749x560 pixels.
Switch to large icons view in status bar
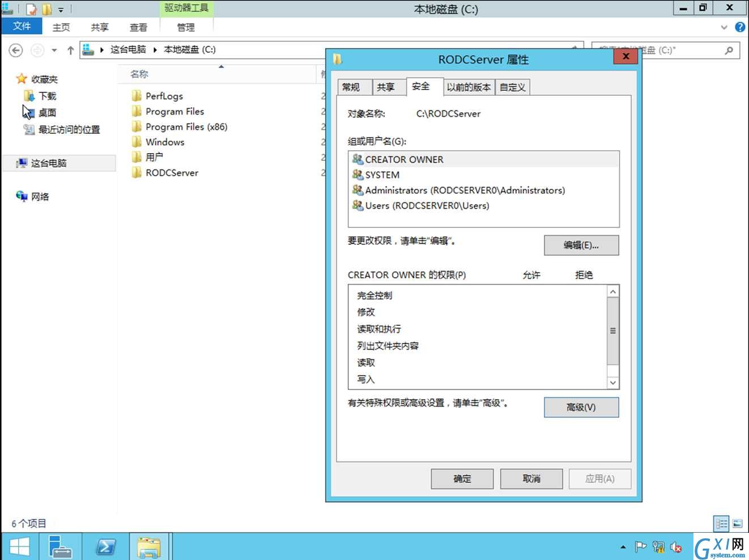737,524
